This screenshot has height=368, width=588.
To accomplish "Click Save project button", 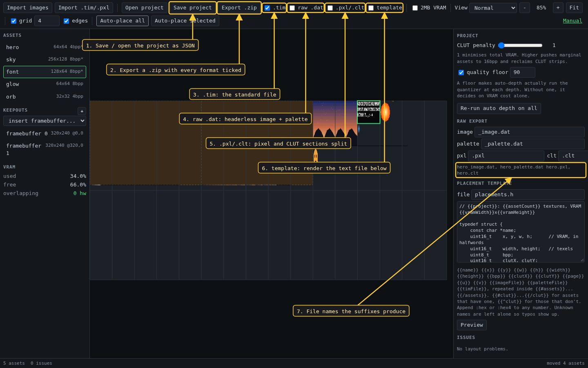I will pyautogui.click(x=193, y=8).
